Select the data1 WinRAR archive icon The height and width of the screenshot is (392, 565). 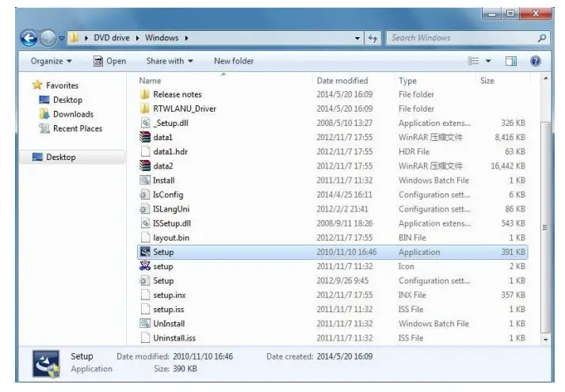coord(145,137)
